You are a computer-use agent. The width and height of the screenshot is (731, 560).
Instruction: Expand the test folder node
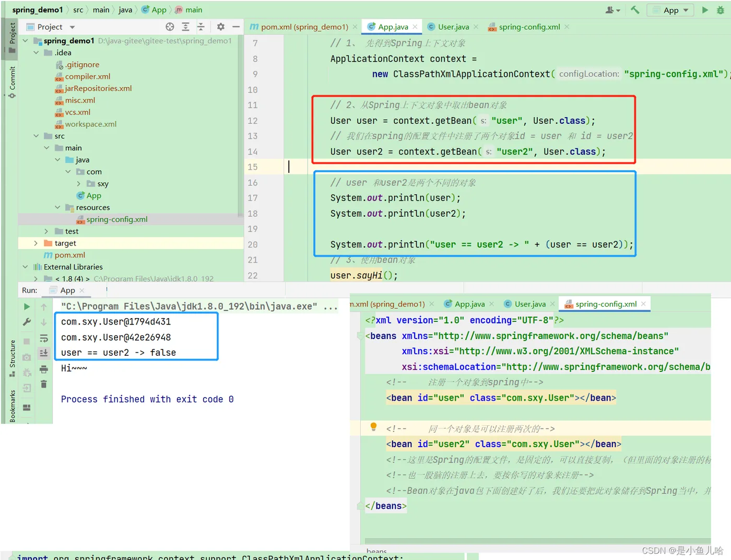(46, 231)
